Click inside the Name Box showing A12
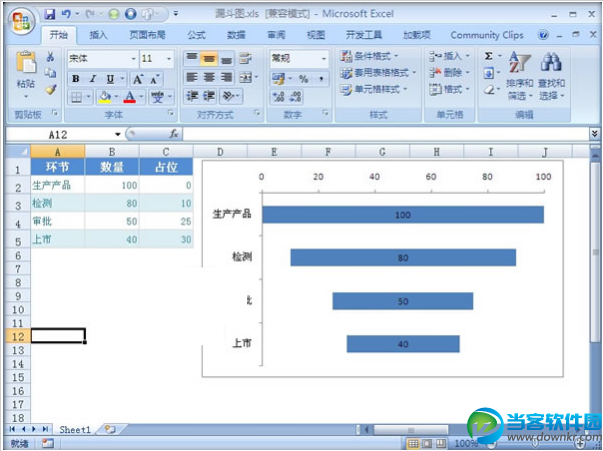The height and width of the screenshot is (451, 603). pos(60,134)
